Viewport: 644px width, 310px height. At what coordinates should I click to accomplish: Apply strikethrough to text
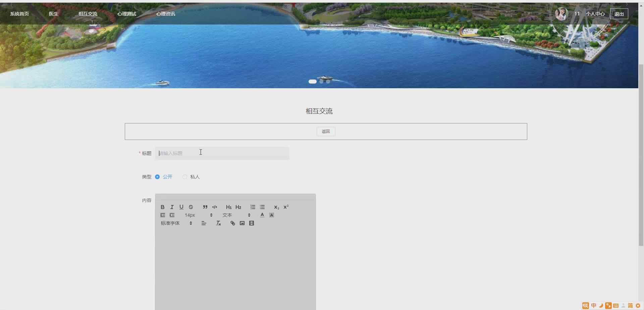191,207
